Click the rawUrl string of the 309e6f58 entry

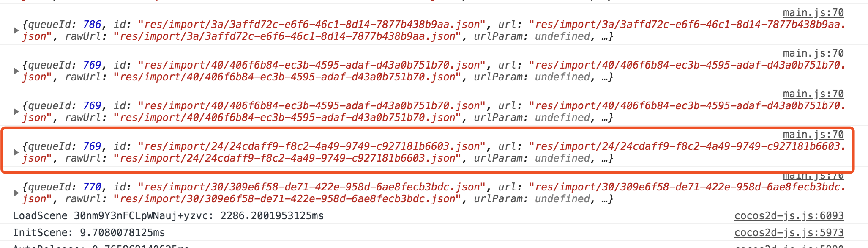[287, 199]
